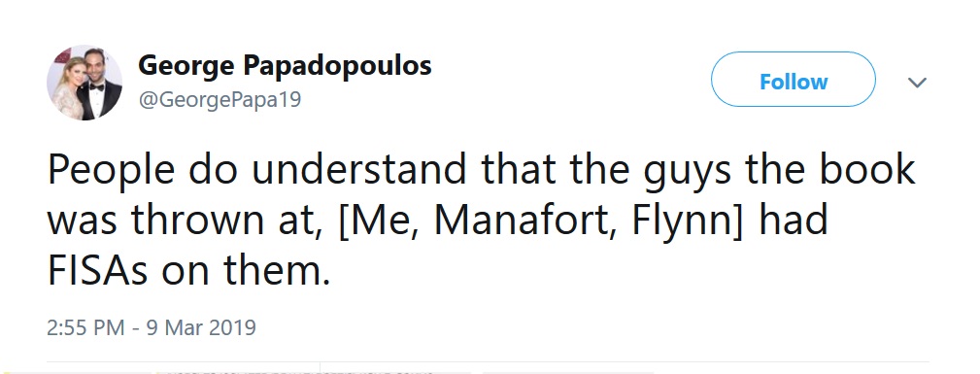The height and width of the screenshot is (374, 980).
Task: Click the PM part of the timestamp
Action: (x=110, y=327)
